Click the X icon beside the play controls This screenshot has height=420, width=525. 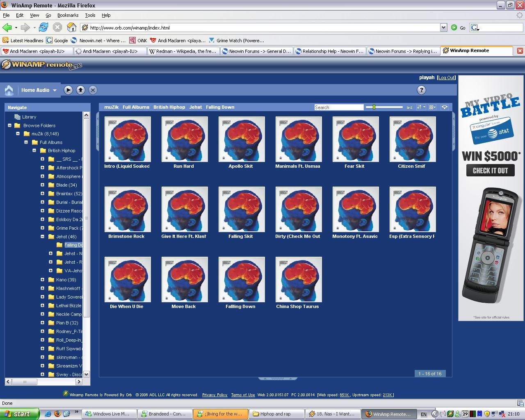point(93,90)
